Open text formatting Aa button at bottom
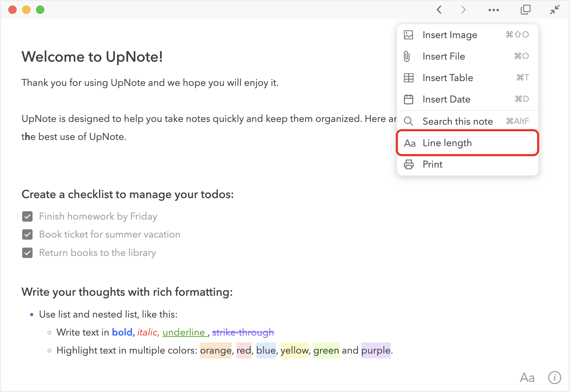Screen dimensions: 570x392 (x=527, y=377)
